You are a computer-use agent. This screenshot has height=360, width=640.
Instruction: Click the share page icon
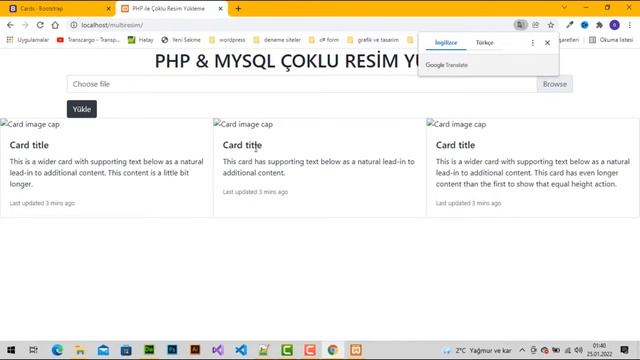coord(536,25)
